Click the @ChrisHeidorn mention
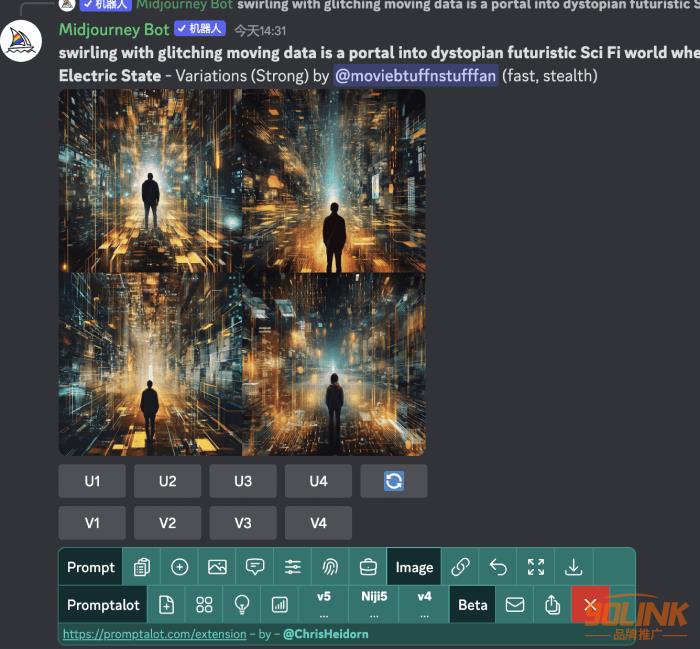 (x=325, y=634)
